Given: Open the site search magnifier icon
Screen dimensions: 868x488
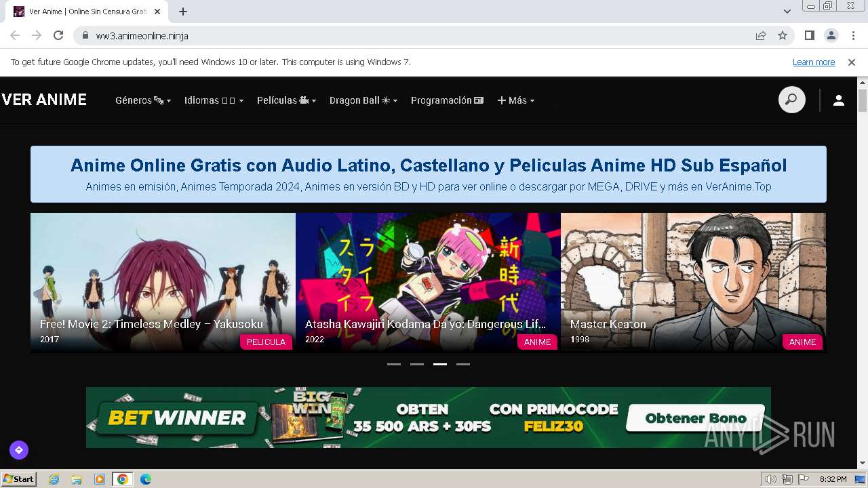Looking at the screenshot, I should pos(791,100).
